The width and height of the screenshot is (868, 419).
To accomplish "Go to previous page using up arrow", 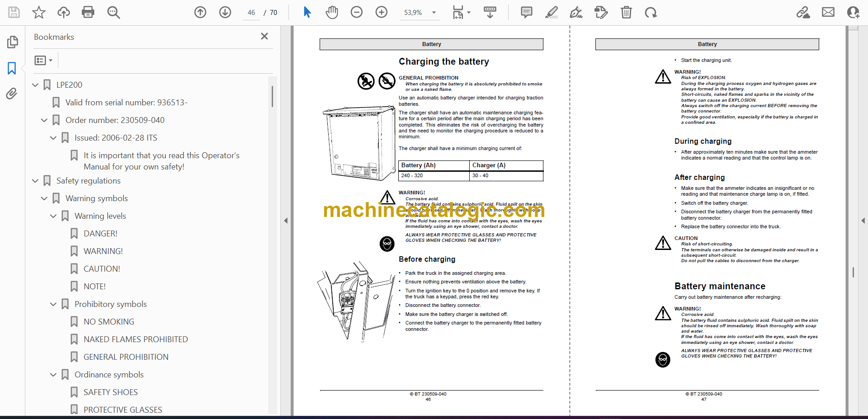I will point(200,12).
